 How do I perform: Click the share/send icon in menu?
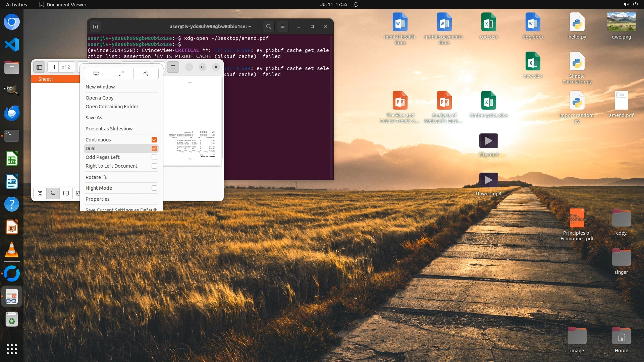(x=146, y=73)
